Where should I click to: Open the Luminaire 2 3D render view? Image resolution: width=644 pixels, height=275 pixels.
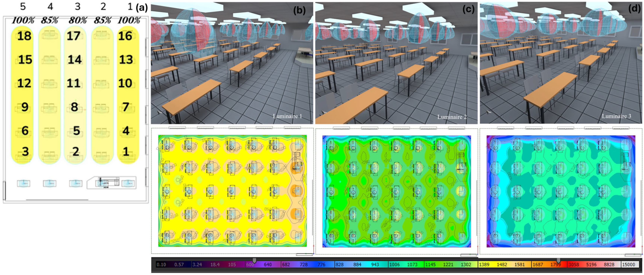396,63
